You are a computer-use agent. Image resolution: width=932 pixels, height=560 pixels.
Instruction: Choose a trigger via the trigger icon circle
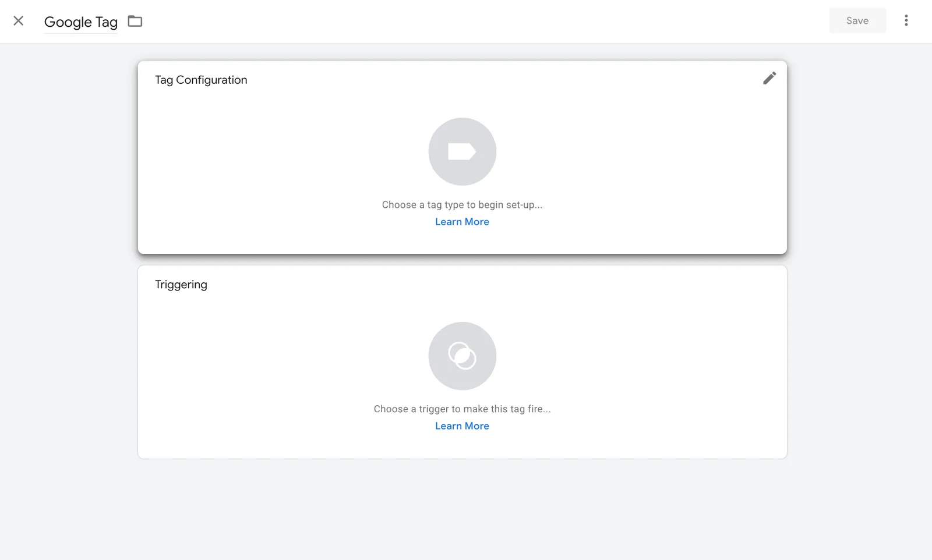[x=463, y=356]
